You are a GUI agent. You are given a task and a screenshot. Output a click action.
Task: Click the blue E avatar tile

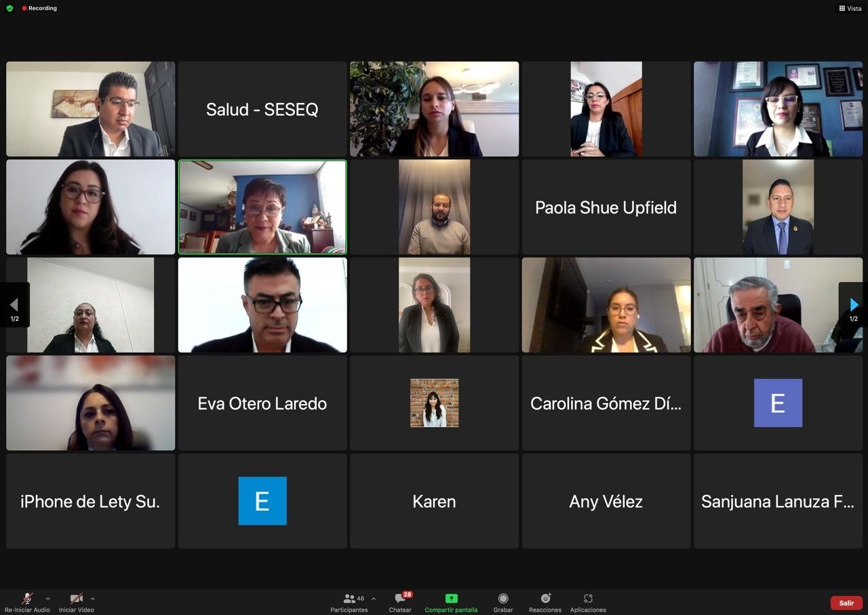click(262, 501)
